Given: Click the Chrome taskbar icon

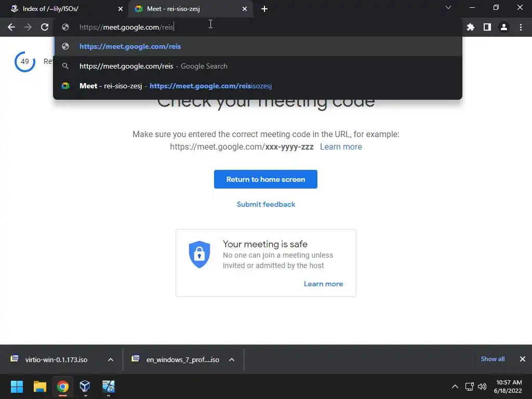Looking at the screenshot, I should click(x=63, y=387).
